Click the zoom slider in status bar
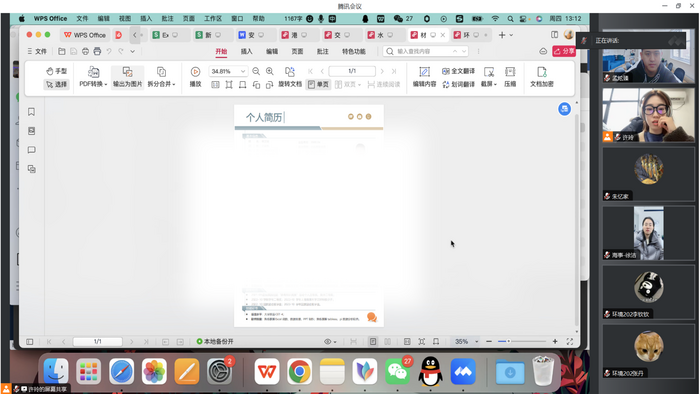 point(521,341)
